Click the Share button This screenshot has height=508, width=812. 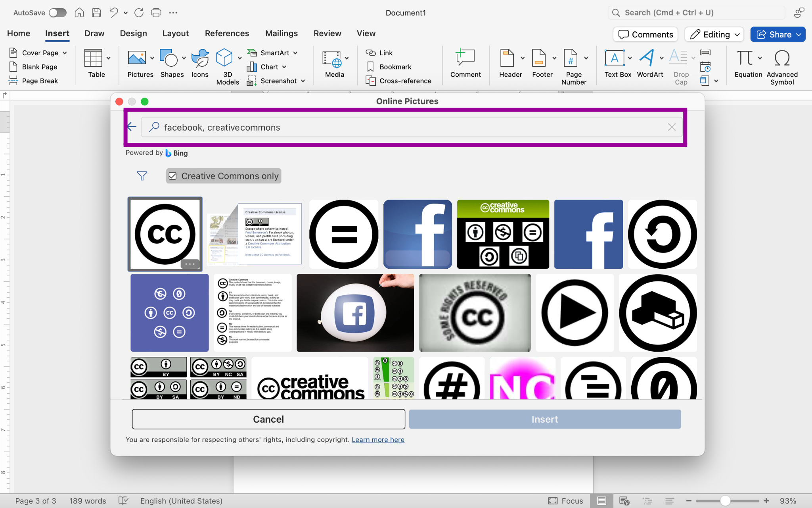pos(778,35)
